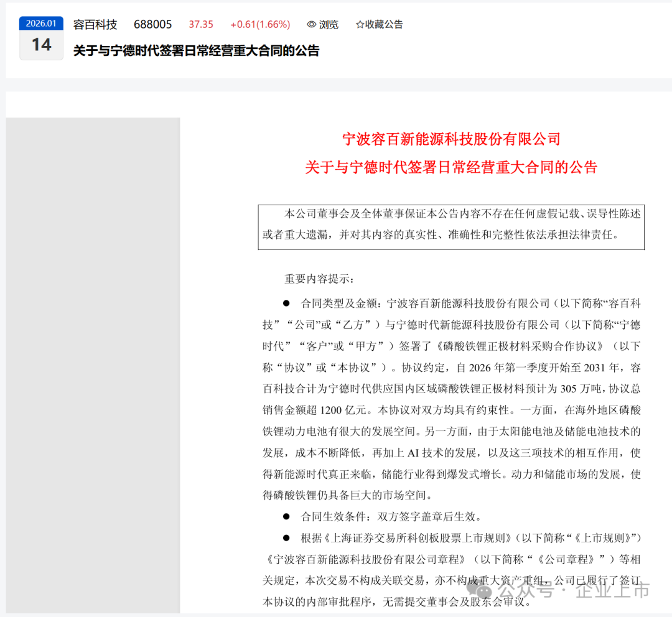
Task: Click the bullet paragraph starting 根据《上海证券交易所科创板股票上市规则》
Action: click(452, 570)
